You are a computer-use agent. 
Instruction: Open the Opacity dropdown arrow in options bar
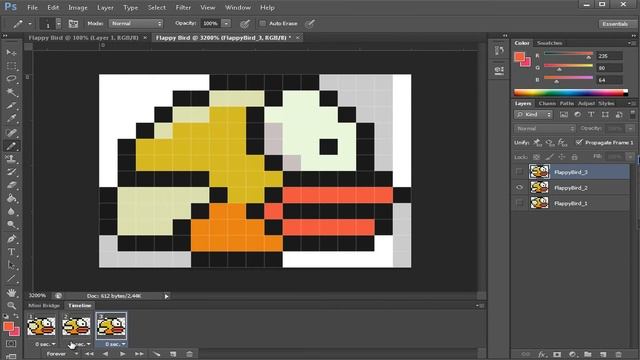pos(226,24)
